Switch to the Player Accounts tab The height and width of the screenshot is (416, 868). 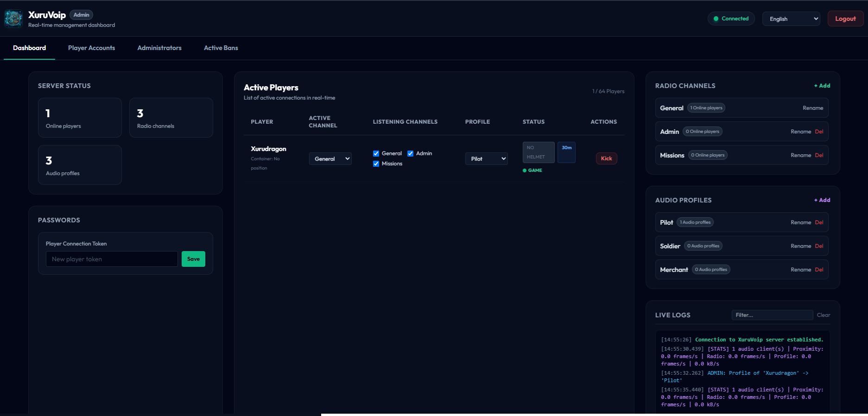pyautogui.click(x=91, y=48)
